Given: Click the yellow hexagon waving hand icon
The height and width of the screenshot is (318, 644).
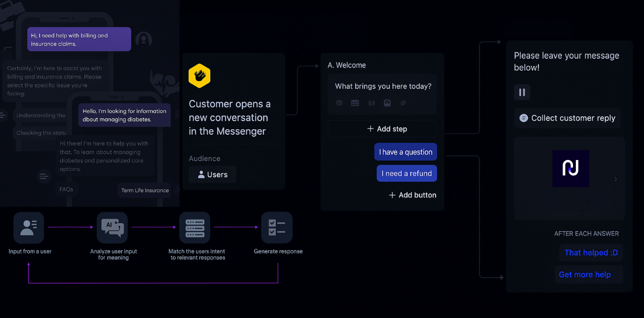Looking at the screenshot, I should click(199, 76).
